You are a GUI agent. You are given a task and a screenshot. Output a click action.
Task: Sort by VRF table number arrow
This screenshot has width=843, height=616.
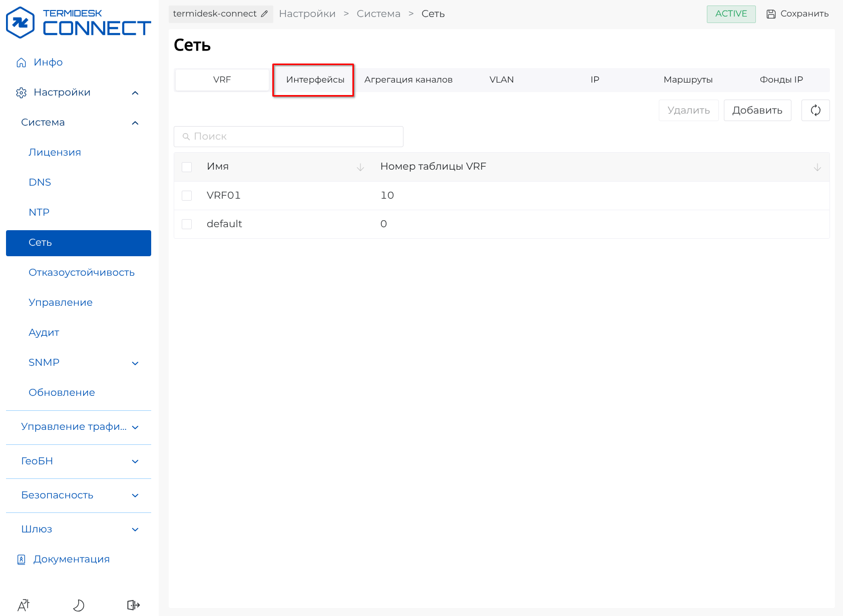click(x=817, y=167)
